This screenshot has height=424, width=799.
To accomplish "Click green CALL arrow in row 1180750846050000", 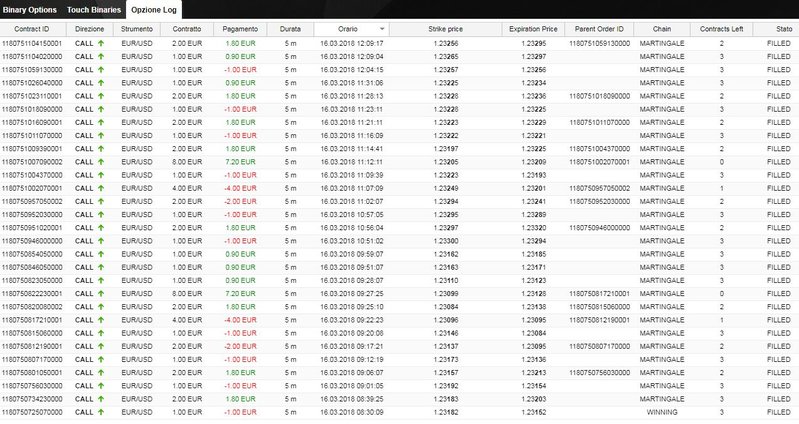I will (101, 267).
